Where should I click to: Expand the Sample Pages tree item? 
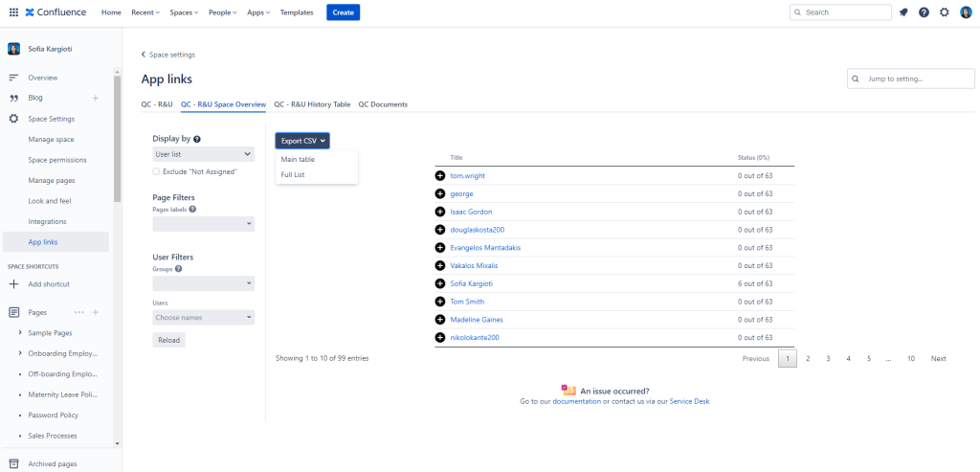tap(20, 332)
